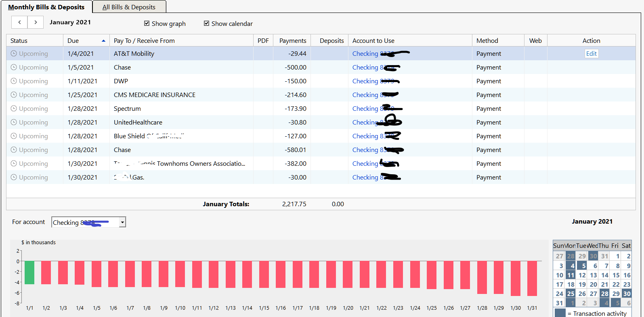Image resolution: width=644 pixels, height=317 pixels.
Task: Select the green 1/1 bar in graph
Action: pyautogui.click(x=29, y=273)
